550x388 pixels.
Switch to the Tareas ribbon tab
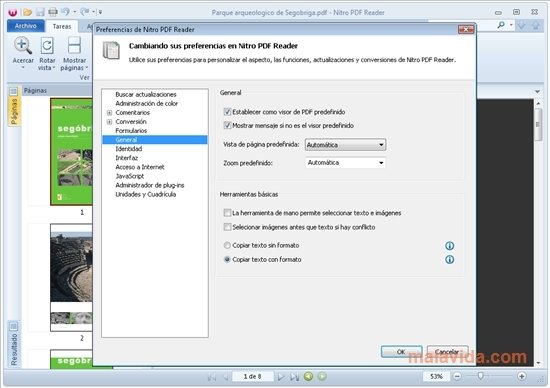(x=62, y=26)
